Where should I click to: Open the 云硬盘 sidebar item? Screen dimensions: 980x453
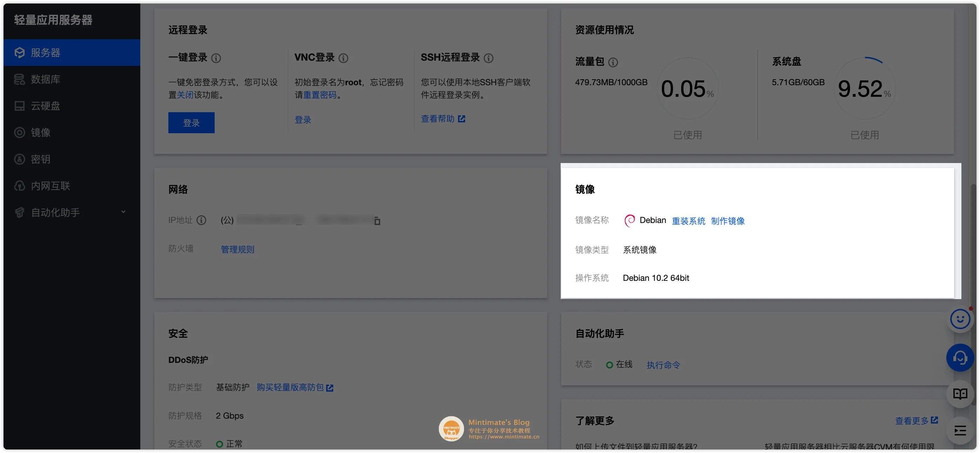(72, 106)
